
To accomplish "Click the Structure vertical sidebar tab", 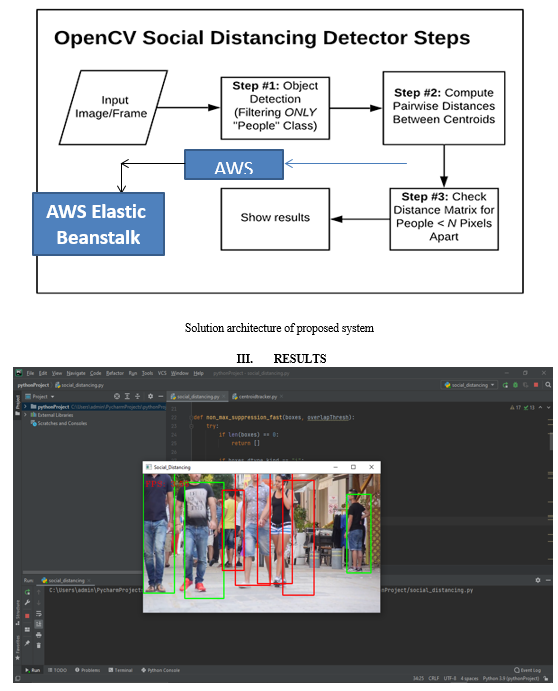I will pyautogui.click(x=18, y=613).
